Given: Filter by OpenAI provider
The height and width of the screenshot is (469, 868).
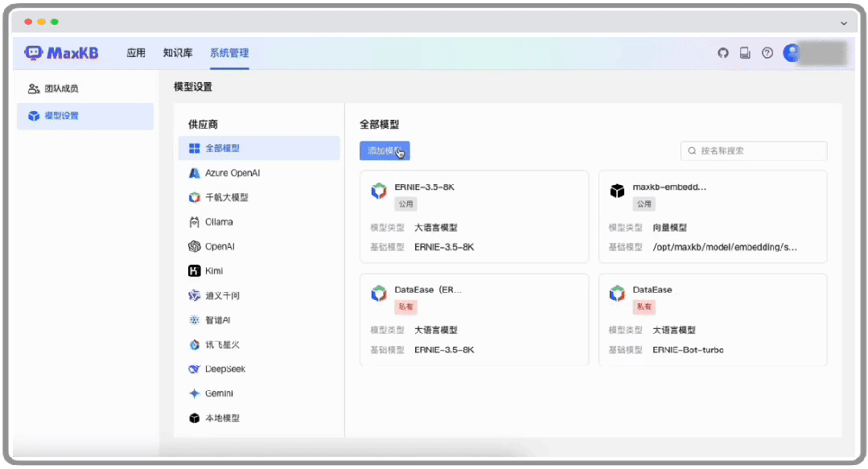Looking at the screenshot, I should click(259, 246).
